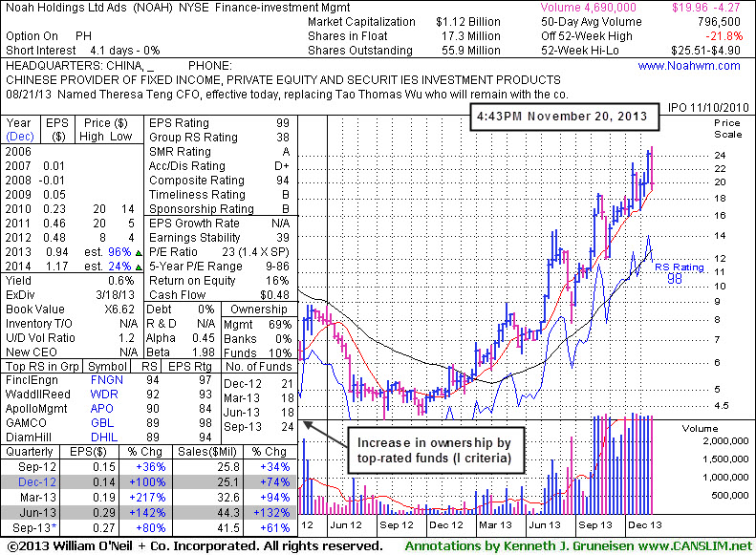Click the 2013 EPS estimate 0.94
This screenshot has height=555, width=756.
point(57,252)
